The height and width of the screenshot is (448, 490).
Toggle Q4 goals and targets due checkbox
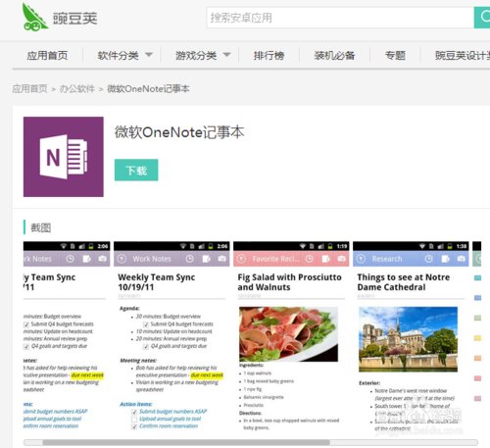point(146,346)
